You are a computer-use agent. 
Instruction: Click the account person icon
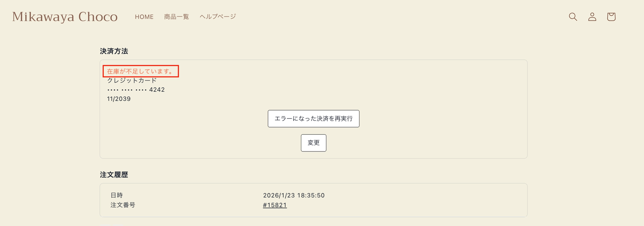tap(592, 17)
